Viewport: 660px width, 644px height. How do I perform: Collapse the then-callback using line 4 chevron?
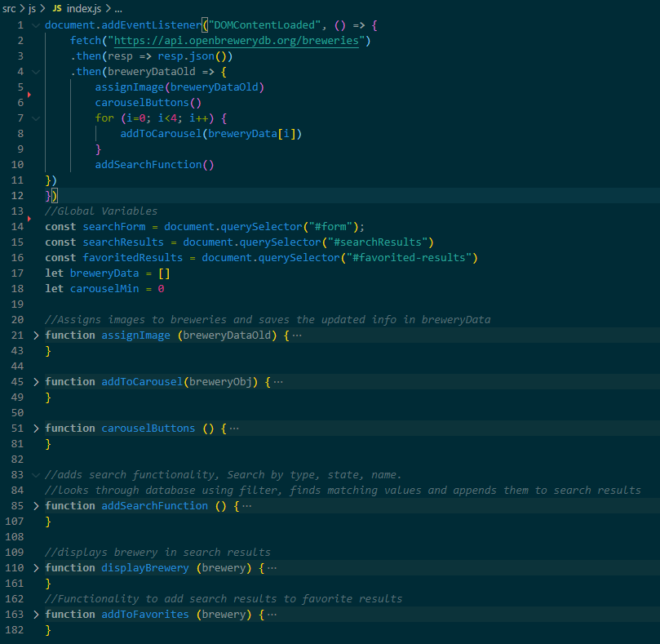point(37,71)
